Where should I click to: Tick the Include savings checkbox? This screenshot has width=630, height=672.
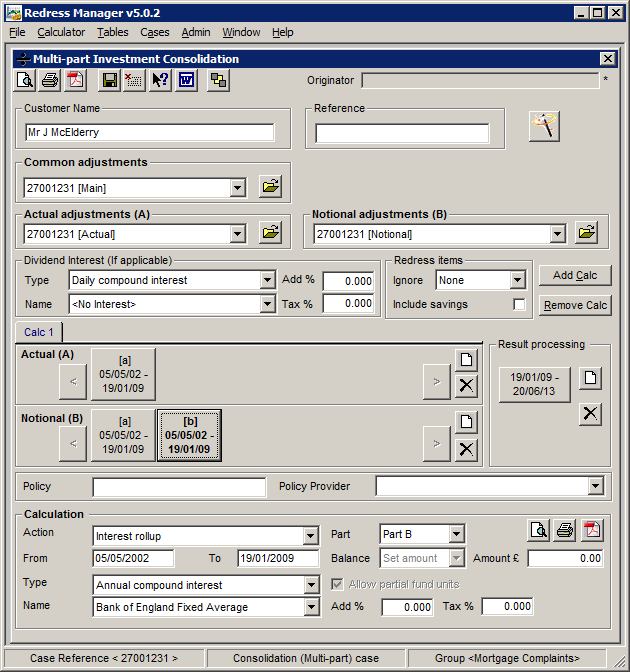coord(519,304)
